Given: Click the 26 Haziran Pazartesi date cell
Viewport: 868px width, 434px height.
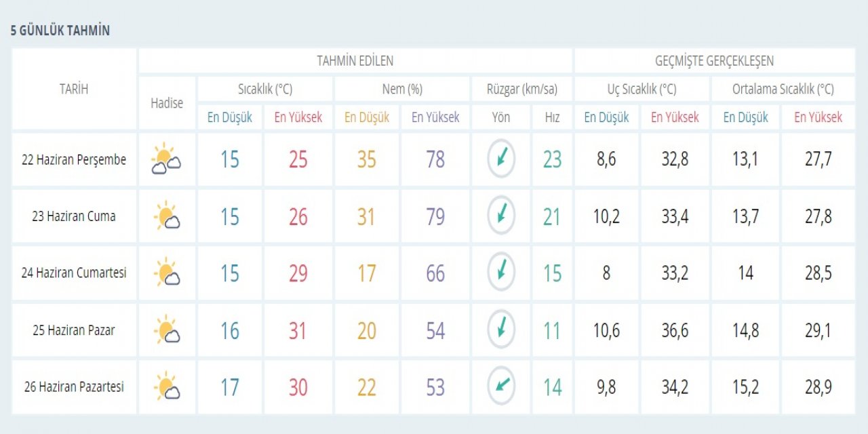Looking at the screenshot, I should (x=74, y=387).
